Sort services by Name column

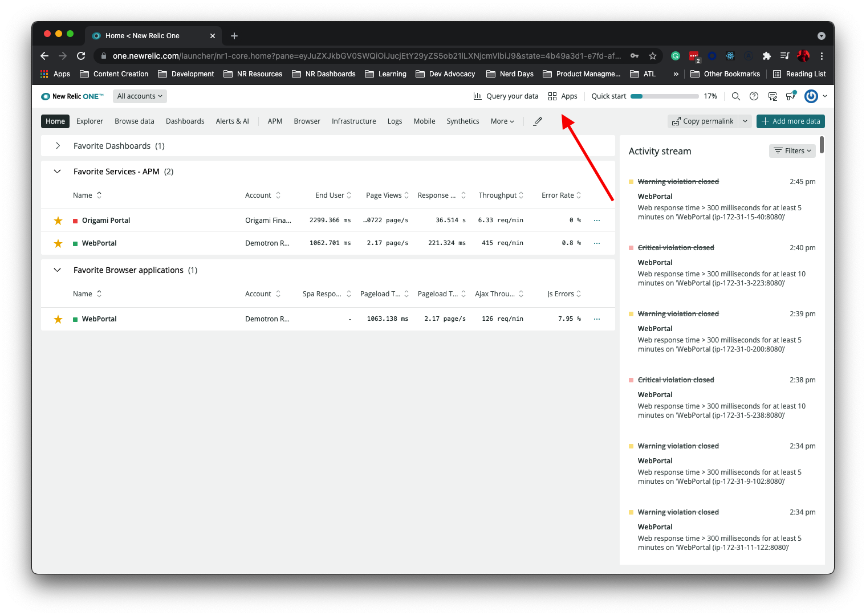click(x=87, y=195)
